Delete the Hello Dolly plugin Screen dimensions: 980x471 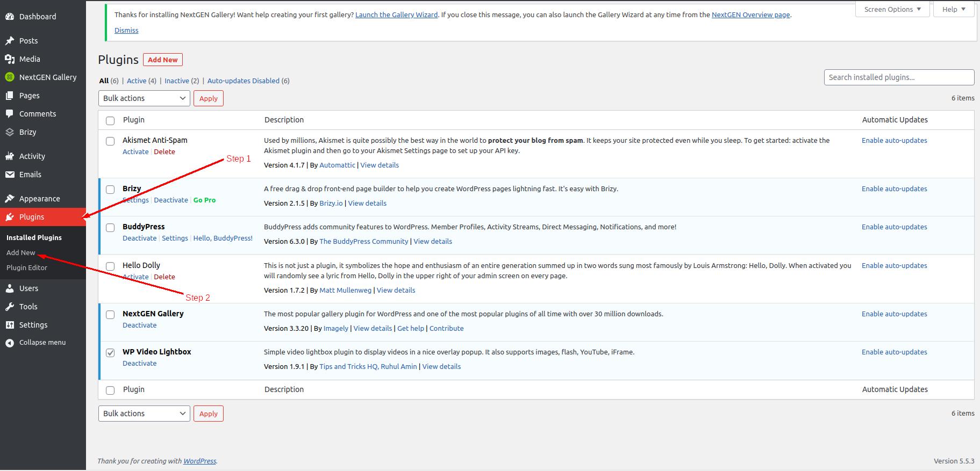(164, 277)
